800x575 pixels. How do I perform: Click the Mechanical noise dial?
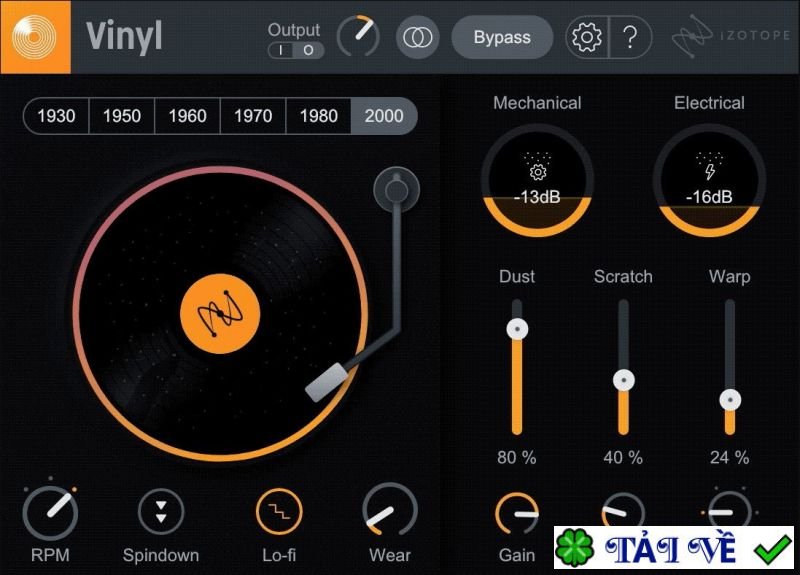coord(537,180)
